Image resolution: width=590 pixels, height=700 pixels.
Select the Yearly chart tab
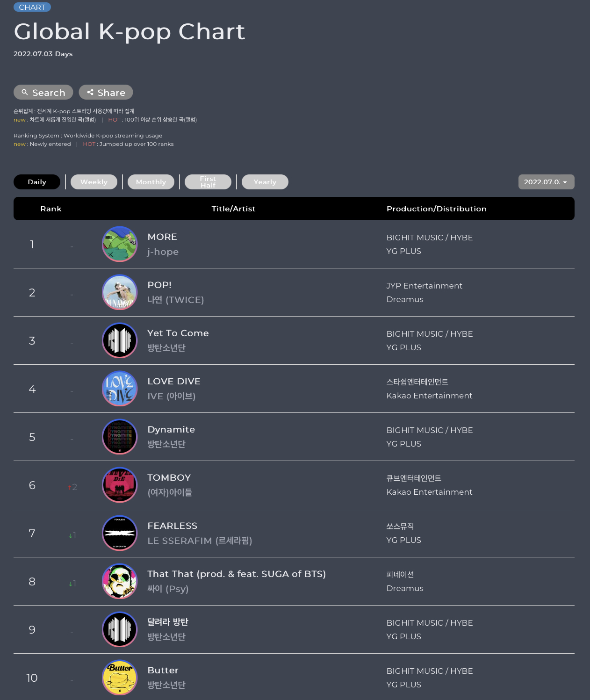click(265, 182)
